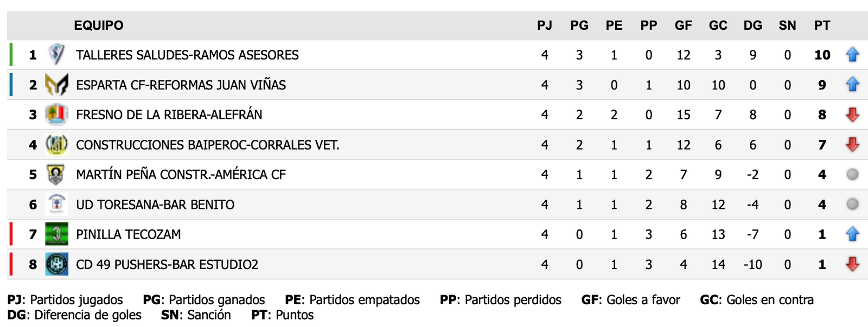This screenshot has height=327, width=868.
Task: Click the gray circle for UD Toresana
Action: coord(852,204)
